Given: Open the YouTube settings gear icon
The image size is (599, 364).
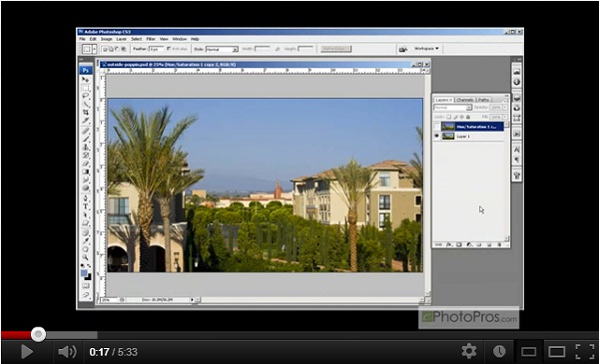Looking at the screenshot, I should pos(469,351).
